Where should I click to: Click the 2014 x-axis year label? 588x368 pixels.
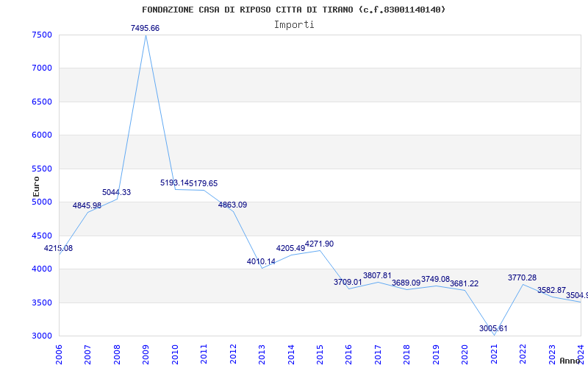(291, 354)
